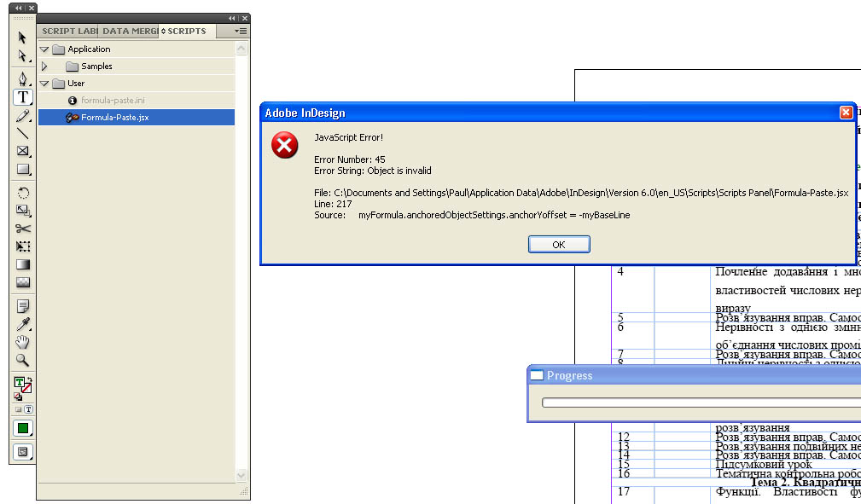The image size is (861, 504).
Task: Click the Scripts tab
Action: 187,32
